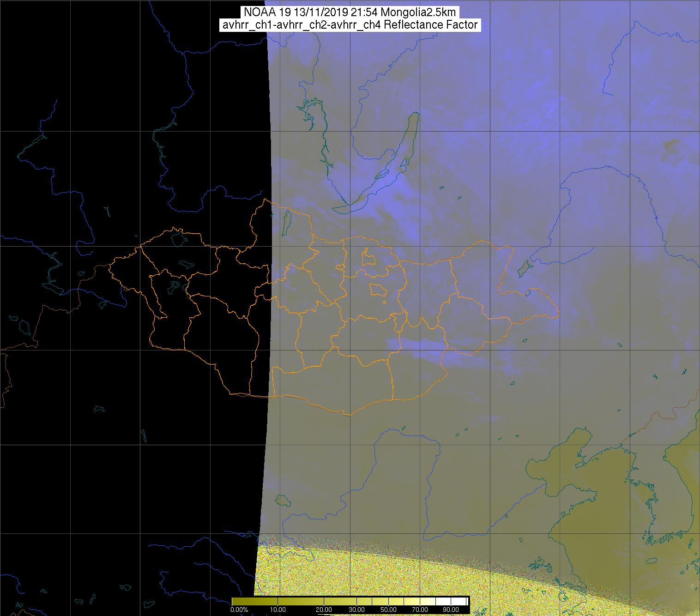Viewport: 700px width, 616px height.
Task: Click the "50.00" label under the color scale
Action: click(389, 610)
